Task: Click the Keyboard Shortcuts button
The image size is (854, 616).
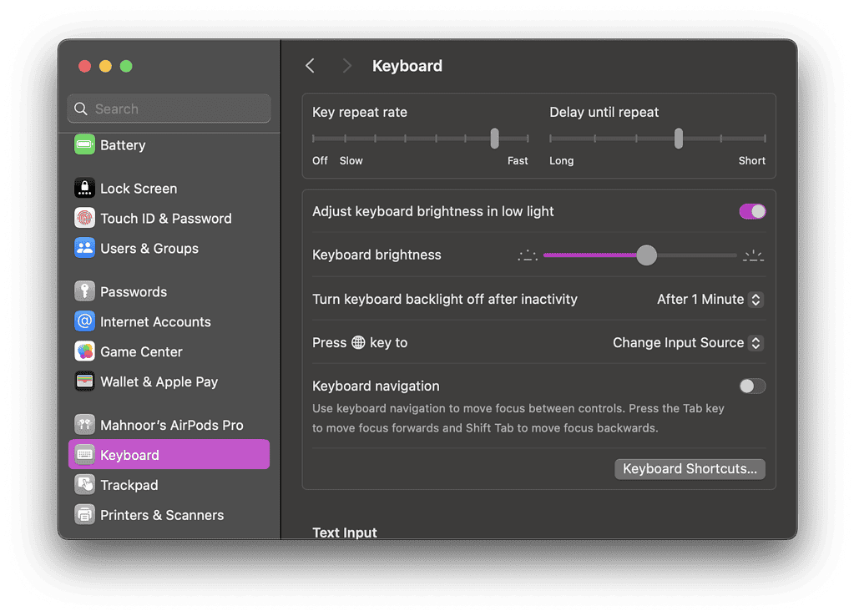Action: [x=690, y=469]
